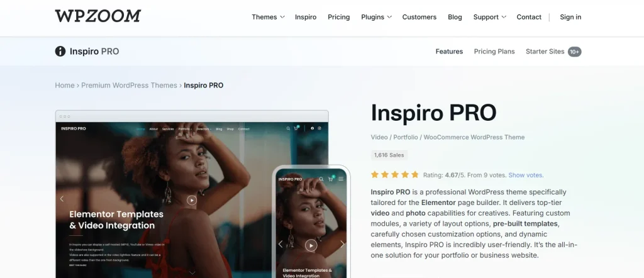Click the Sign in link

click(x=570, y=17)
